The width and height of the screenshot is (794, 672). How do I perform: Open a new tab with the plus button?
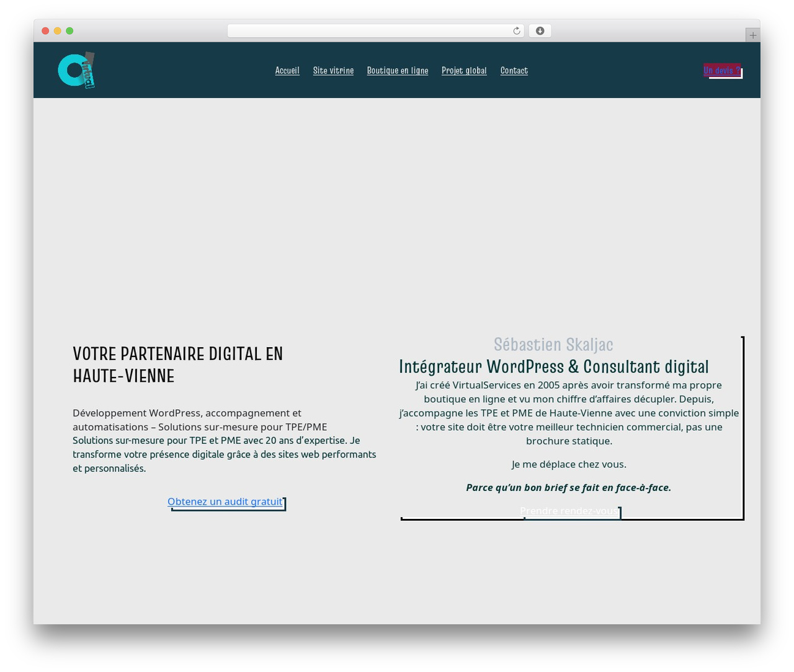click(752, 35)
